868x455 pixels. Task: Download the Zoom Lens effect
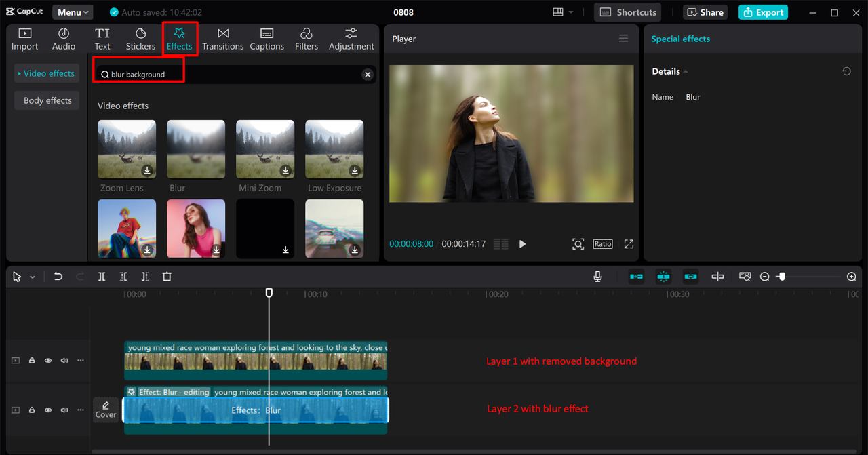(147, 170)
